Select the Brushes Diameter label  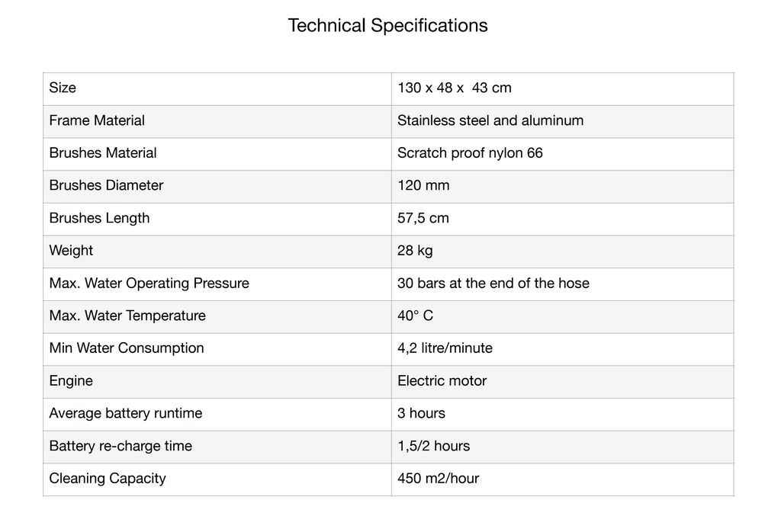106,185
